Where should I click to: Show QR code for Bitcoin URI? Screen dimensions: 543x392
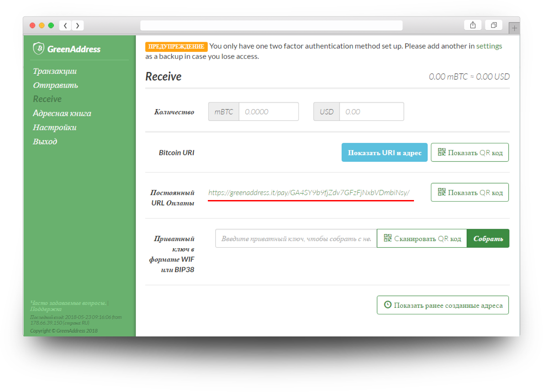coord(470,153)
